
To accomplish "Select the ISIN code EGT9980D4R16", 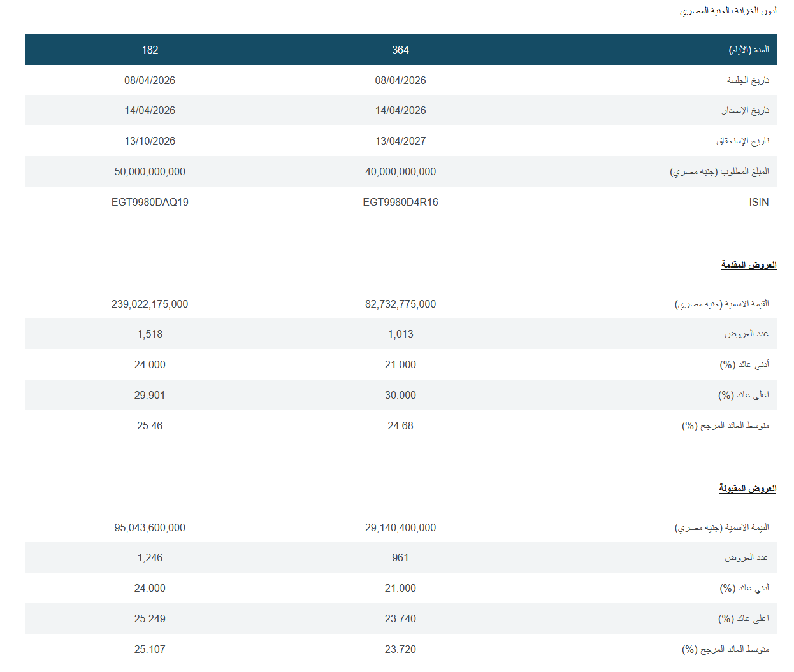I will [x=400, y=202].
